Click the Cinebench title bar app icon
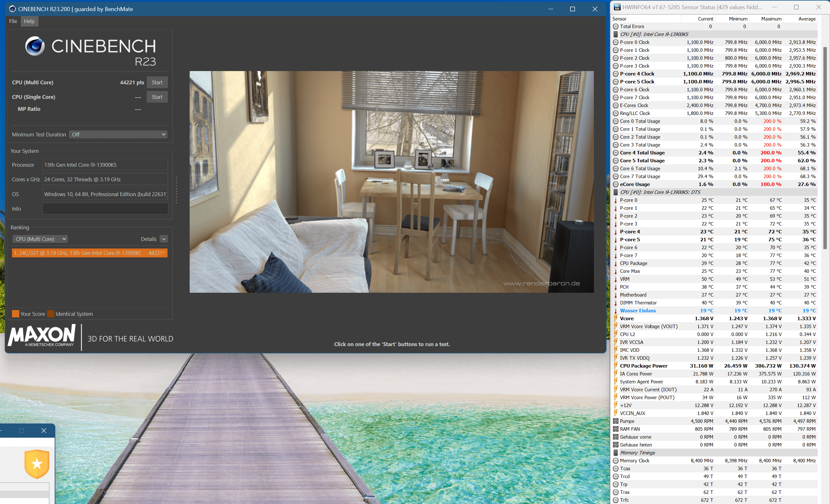Screen dimensions: 830x504 tap(12, 9)
